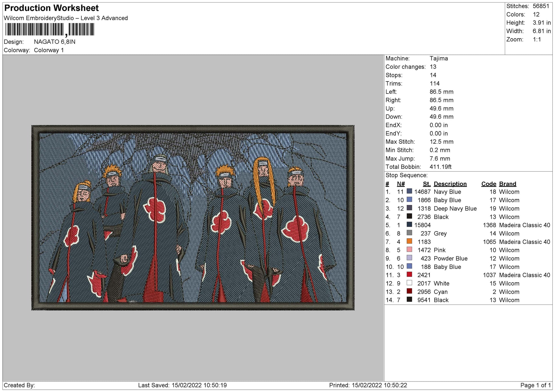Click the Machine value Tajima
This screenshot has height=392, width=555.
coord(439,58)
